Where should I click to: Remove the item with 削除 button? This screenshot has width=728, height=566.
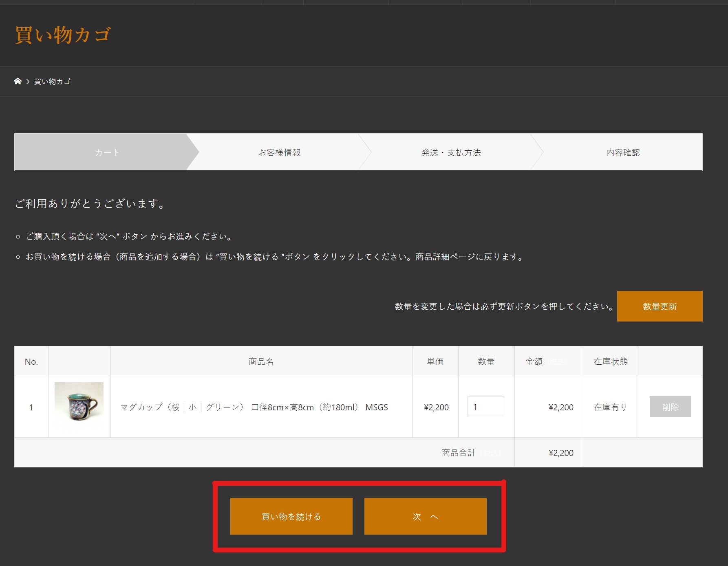tap(670, 407)
